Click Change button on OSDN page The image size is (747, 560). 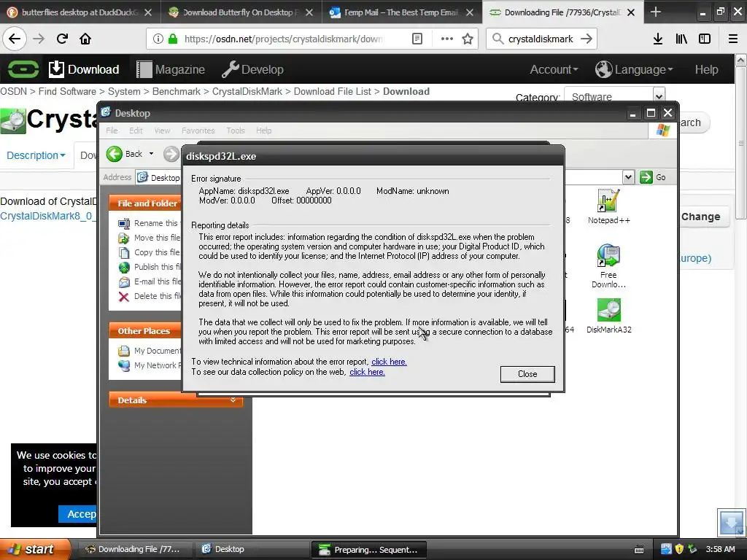point(700,217)
